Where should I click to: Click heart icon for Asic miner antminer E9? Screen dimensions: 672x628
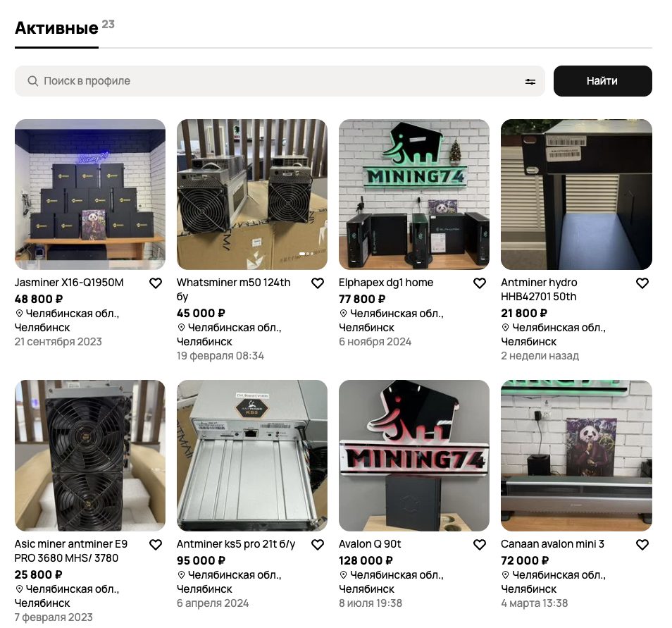tap(156, 545)
